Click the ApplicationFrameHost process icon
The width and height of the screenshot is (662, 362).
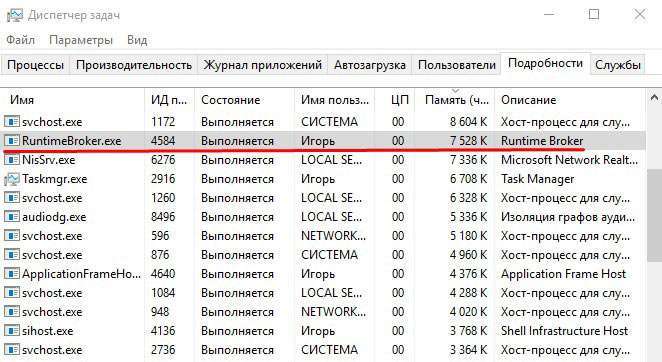[x=12, y=274]
